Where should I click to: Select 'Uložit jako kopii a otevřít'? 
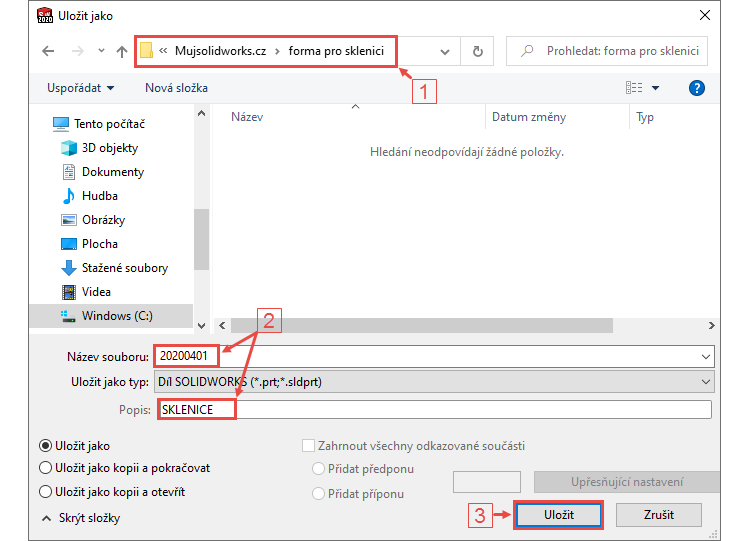tap(45, 492)
